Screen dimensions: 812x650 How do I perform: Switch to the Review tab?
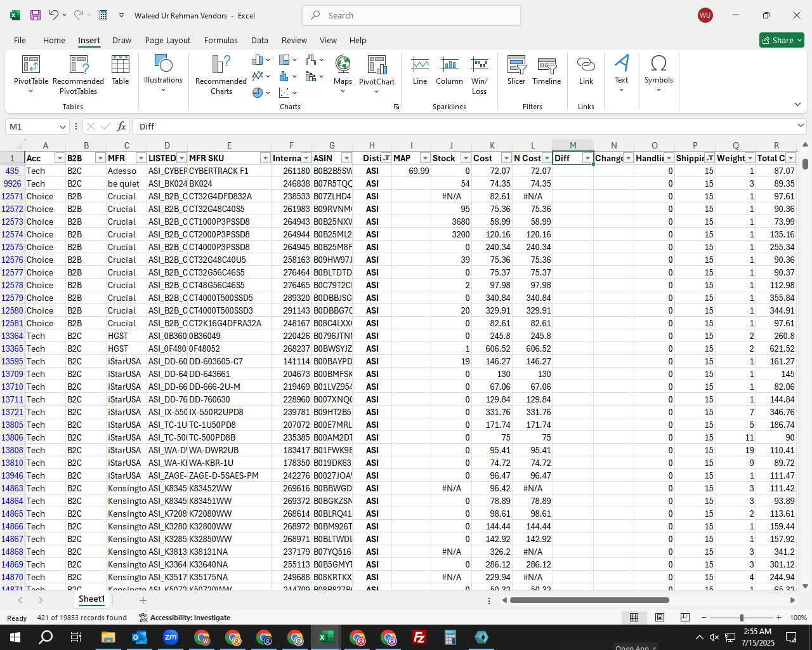coord(294,40)
